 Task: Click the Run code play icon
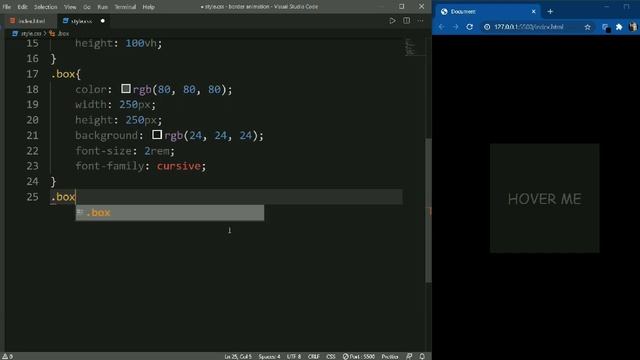(392, 21)
